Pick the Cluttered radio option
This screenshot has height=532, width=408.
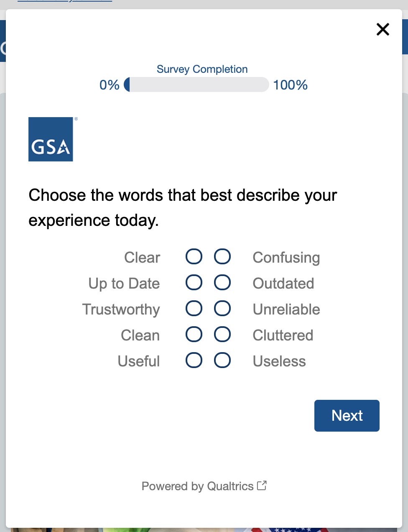222,335
